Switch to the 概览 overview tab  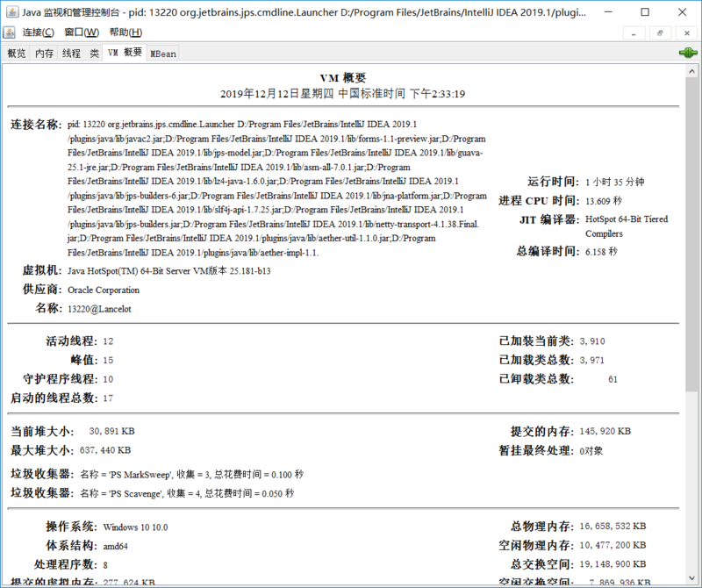tap(15, 53)
